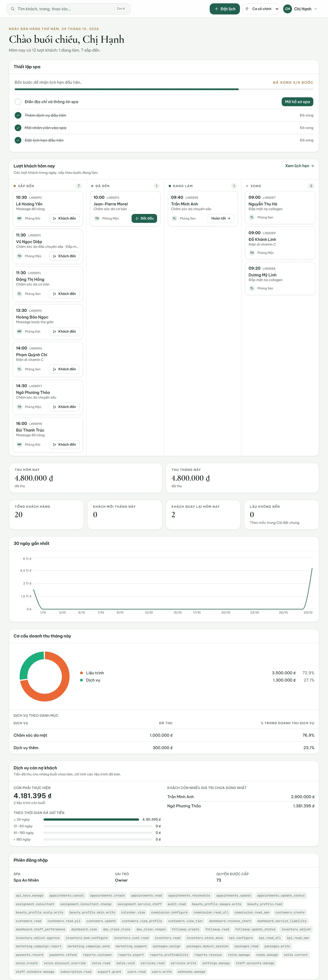This screenshot has width=328, height=980.
Task: Expand the Chị Hạnh account menu chevron
Action: coord(315,9)
